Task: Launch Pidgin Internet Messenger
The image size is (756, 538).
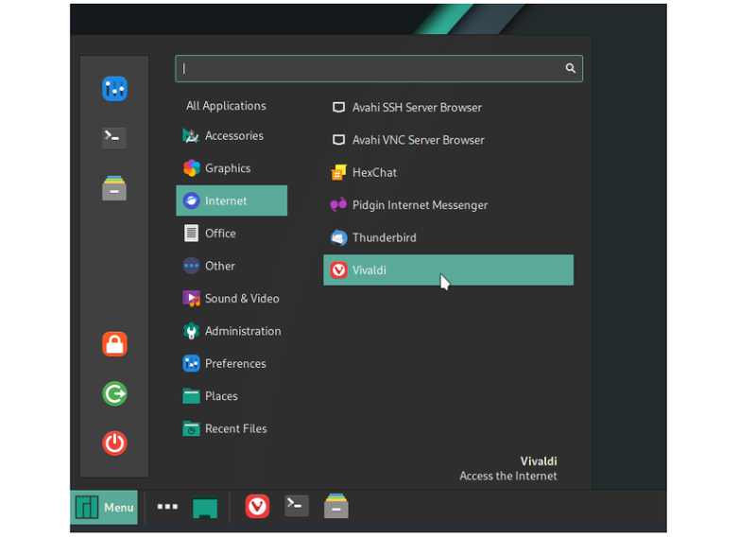Action: pyautogui.click(x=448, y=205)
